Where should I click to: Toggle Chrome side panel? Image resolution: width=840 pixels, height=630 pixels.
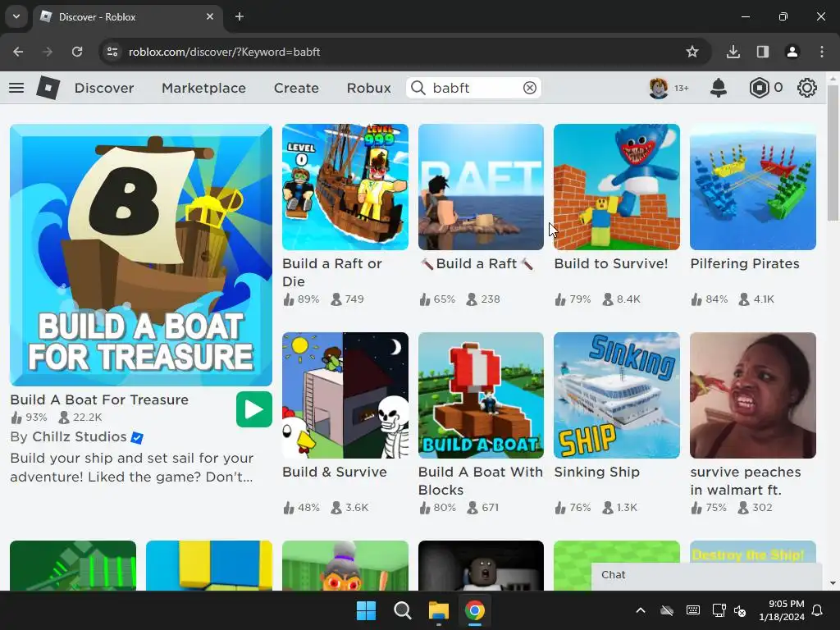pos(763,52)
